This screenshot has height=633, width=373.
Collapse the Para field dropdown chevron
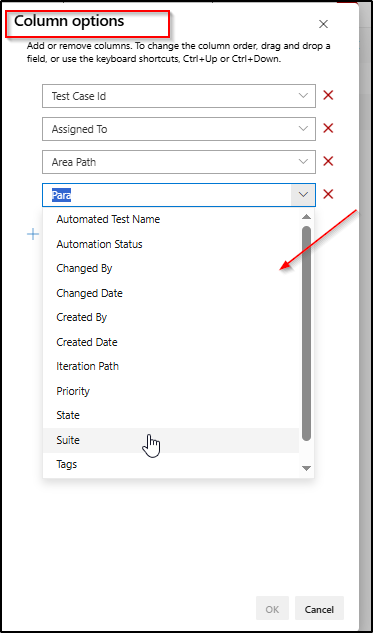303,195
